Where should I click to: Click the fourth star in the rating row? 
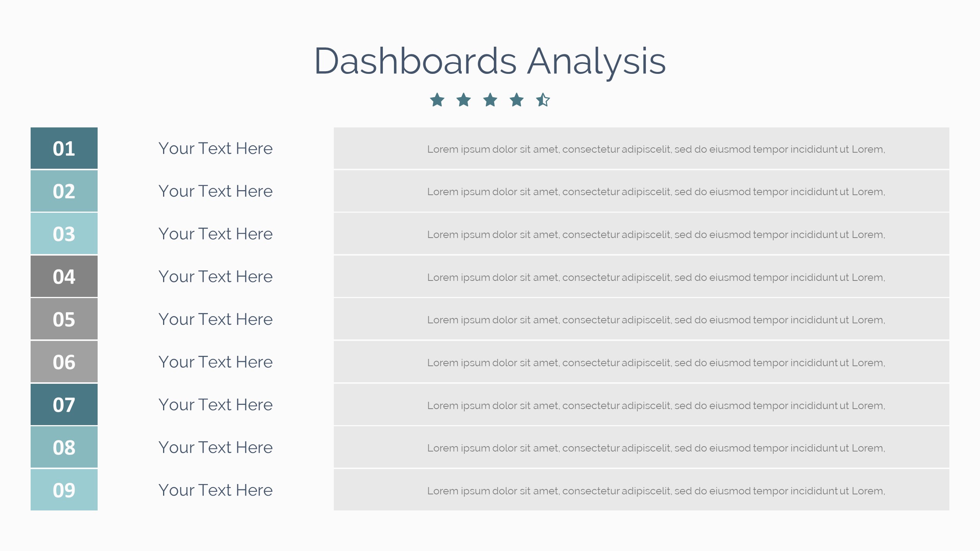click(516, 100)
